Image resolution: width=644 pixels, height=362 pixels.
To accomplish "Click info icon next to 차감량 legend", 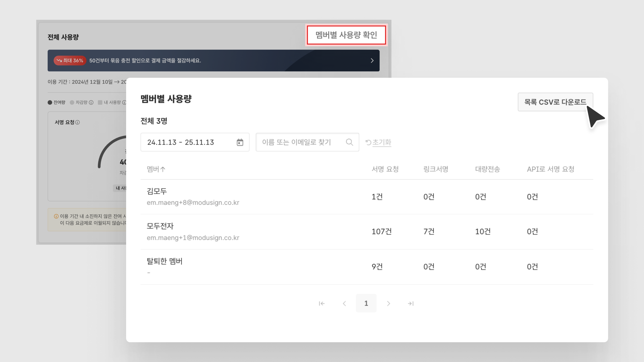I will tap(91, 102).
